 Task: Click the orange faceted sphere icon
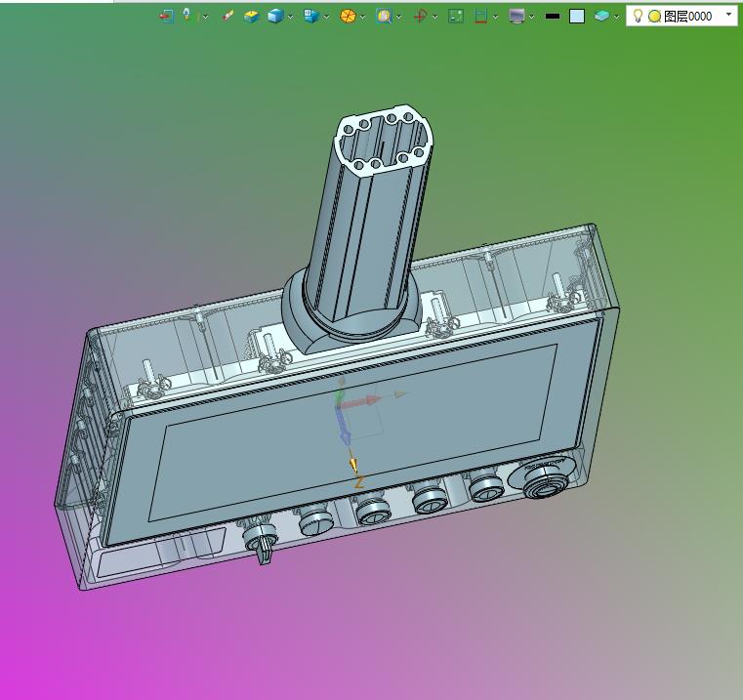[348, 17]
